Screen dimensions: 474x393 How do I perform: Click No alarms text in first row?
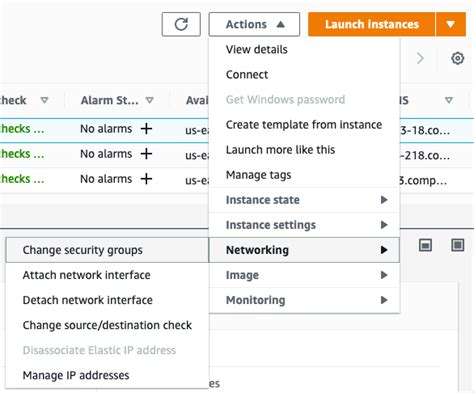pos(106,129)
